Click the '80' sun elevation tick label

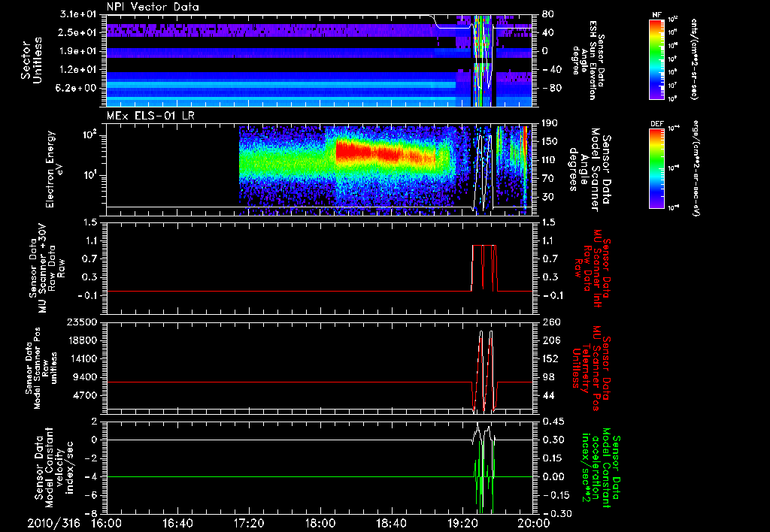(548, 14)
